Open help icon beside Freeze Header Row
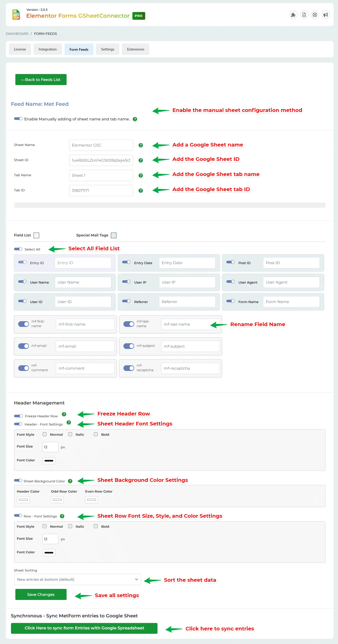This screenshot has height=644, width=338. point(64,414)
